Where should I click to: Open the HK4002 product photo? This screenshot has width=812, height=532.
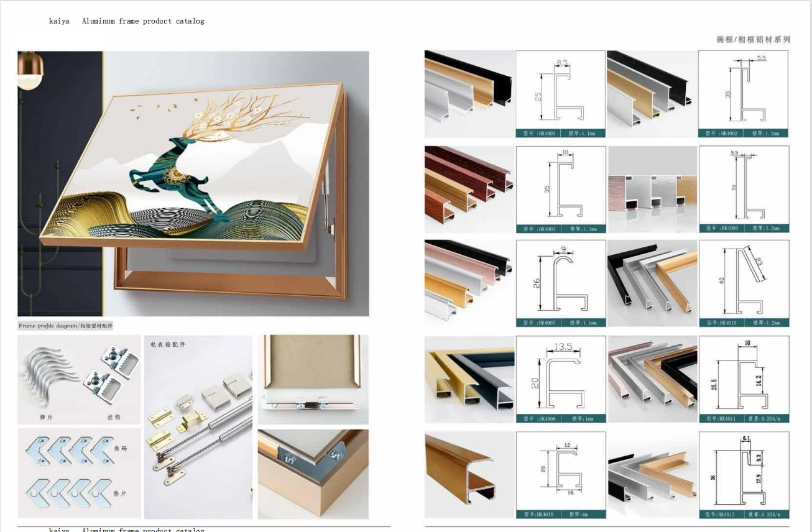pos(652,94)
